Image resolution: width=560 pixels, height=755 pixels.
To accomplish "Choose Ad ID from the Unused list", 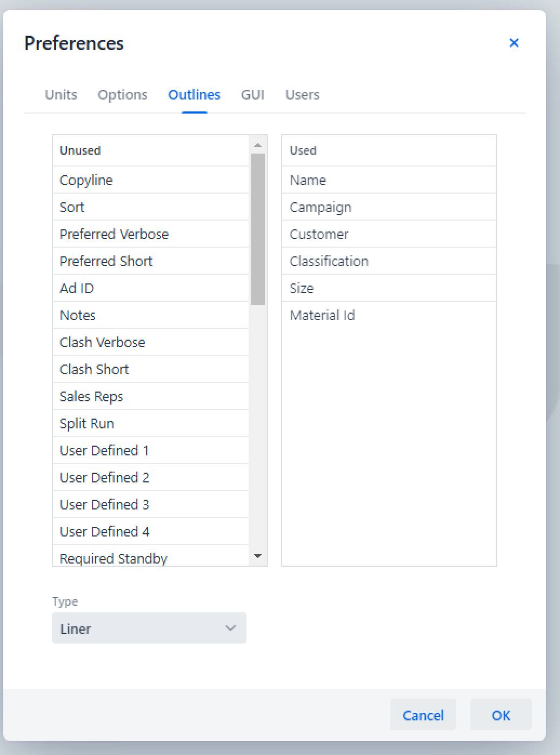I will click(x=77, y=288).
